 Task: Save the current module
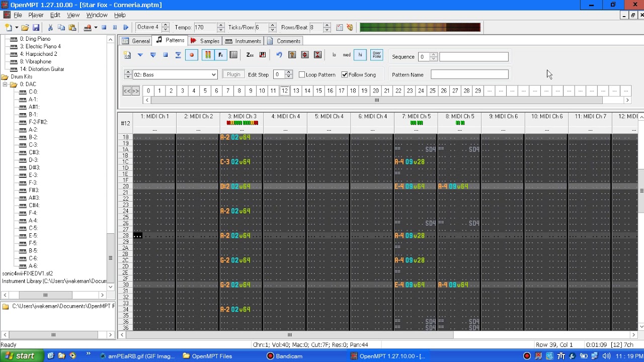click(36, 28)
